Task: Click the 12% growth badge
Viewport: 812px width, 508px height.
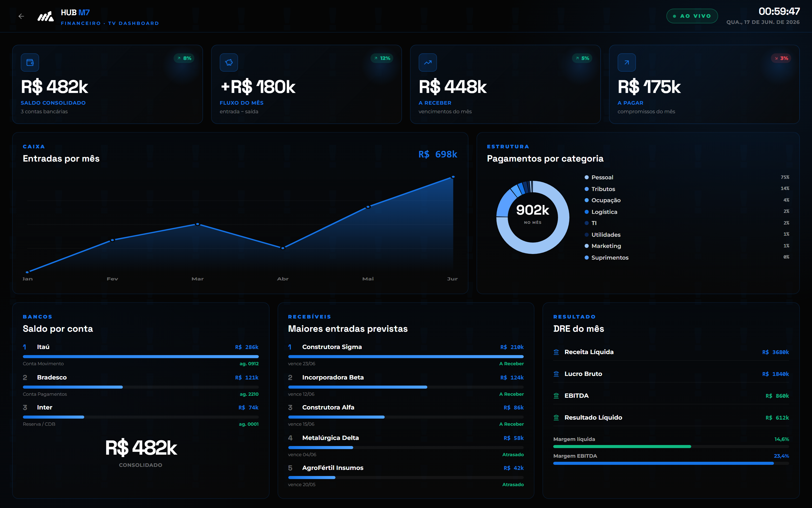Action: pyautogui.click(x=382, y=58)
